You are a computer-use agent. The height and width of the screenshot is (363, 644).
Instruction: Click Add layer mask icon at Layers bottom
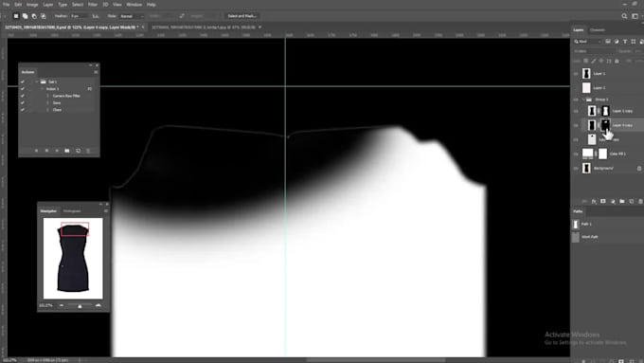[x=603, y=202]
